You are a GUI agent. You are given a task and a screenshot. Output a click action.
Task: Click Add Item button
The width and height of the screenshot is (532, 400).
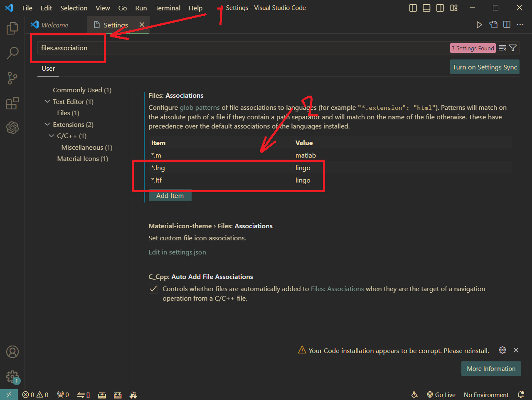pyautogui.click(x=170, y=195)
